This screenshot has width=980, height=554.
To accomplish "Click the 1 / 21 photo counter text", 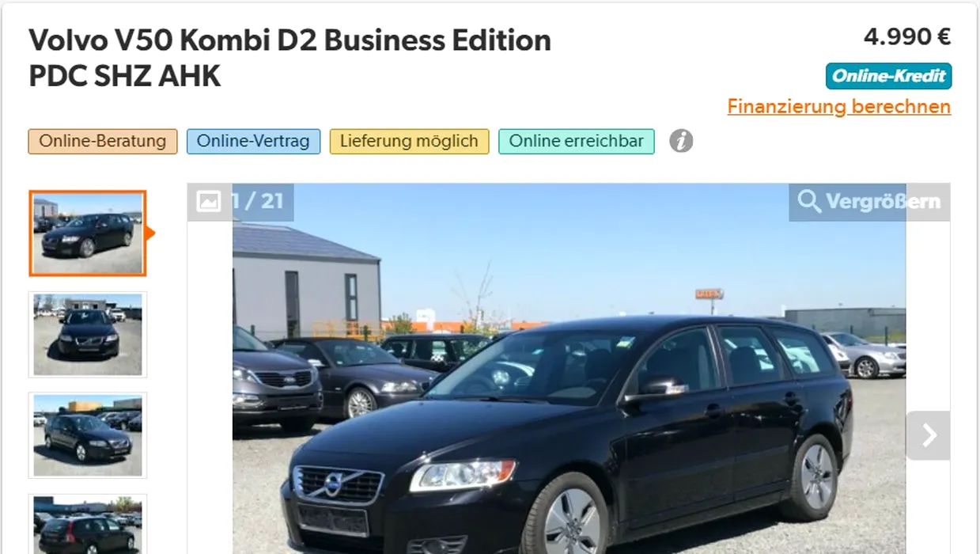I will [x=257, y=202].
